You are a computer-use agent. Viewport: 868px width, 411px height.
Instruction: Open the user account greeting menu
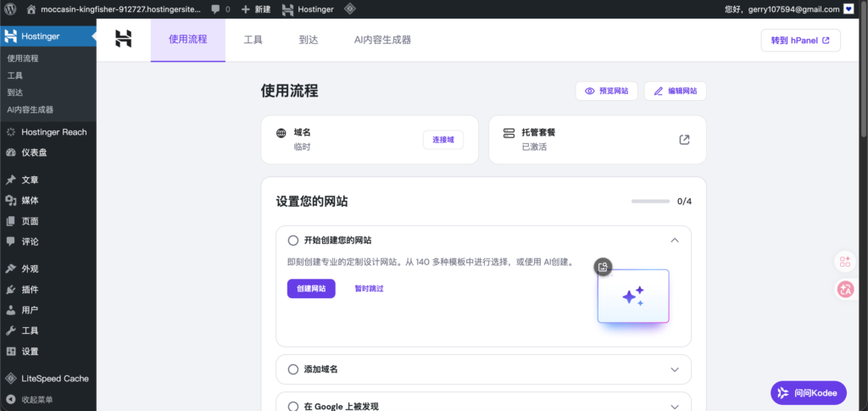(782, 8)
